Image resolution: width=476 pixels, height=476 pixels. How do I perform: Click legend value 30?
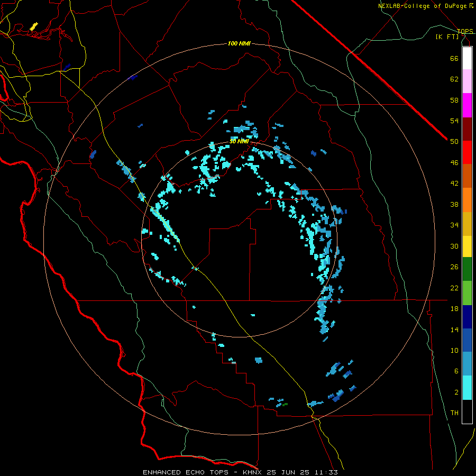pos(454,246)
